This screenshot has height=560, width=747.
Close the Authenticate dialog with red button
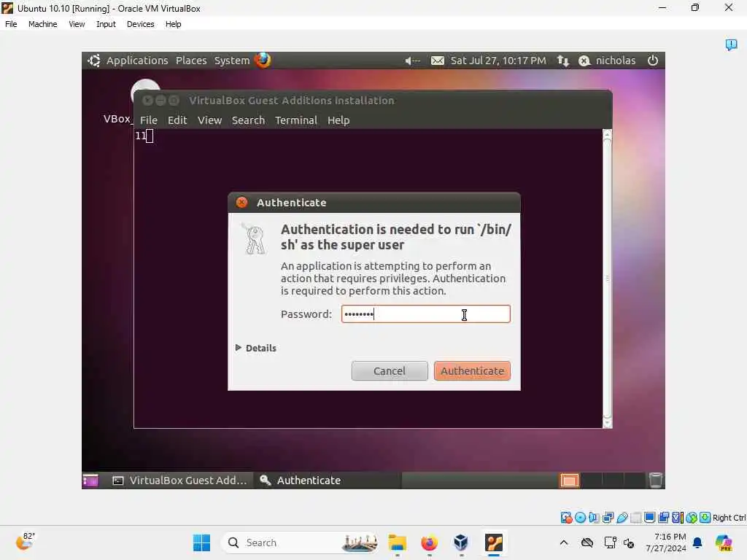click(242, 203)
